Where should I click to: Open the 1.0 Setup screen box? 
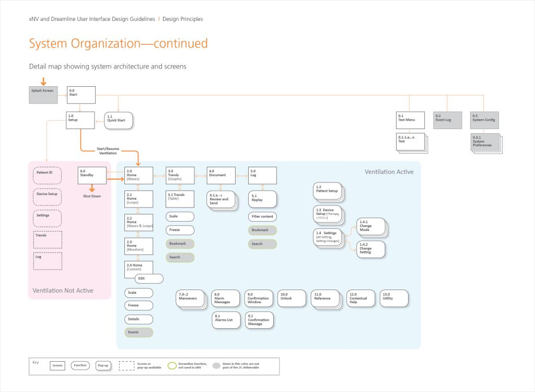click(x=80, y=120)
